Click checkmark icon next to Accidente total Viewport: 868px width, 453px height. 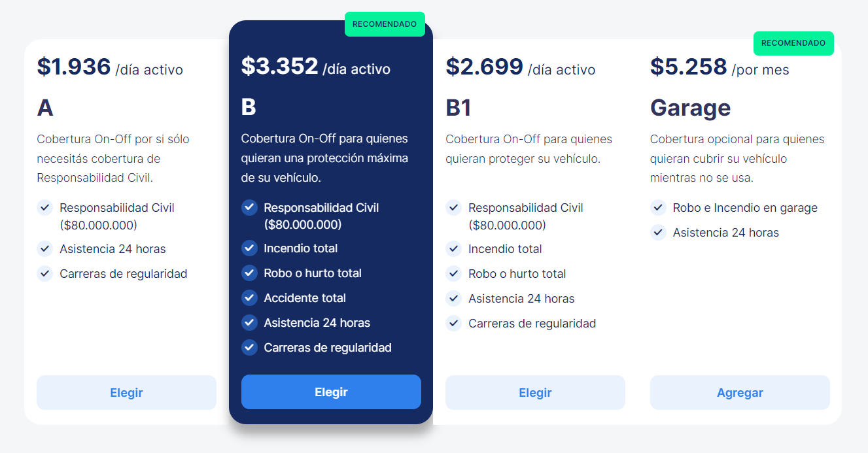click(249, 298)
